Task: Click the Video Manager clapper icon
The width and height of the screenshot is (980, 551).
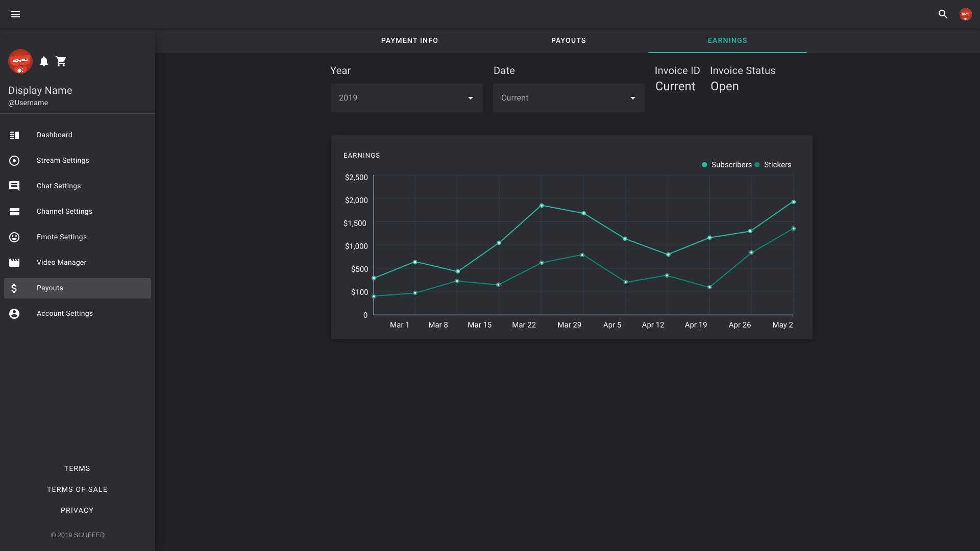Action: 14,263
